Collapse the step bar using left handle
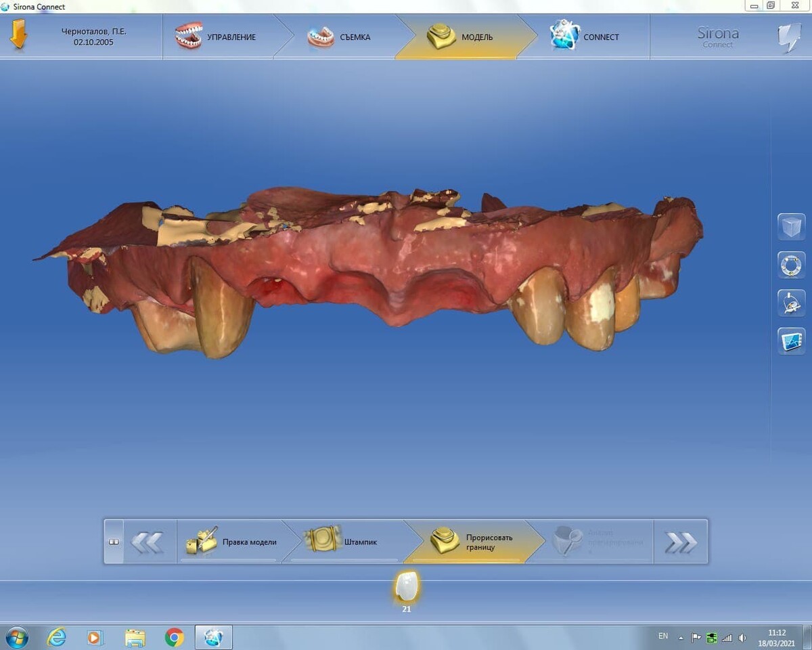 [x=114, y=542]
